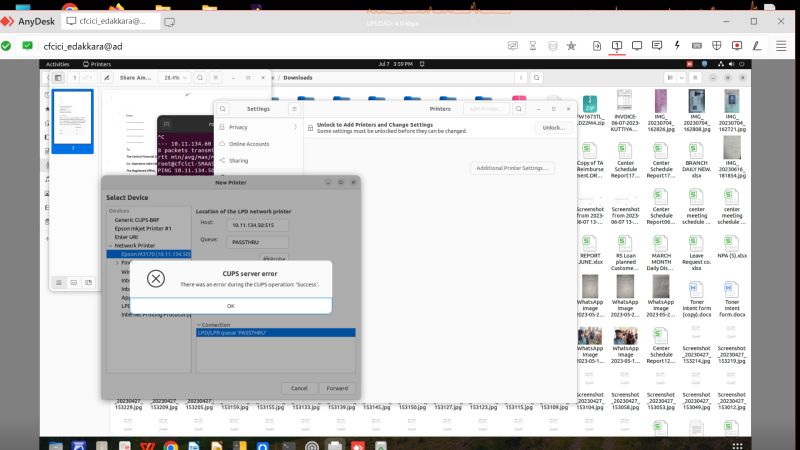Open the Settings sidebar hamburger menu
The image size is (800, 450).
294,109
